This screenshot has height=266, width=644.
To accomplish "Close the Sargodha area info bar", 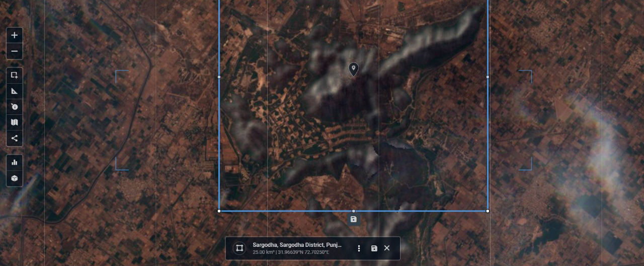I will click(x=387, y=248).
